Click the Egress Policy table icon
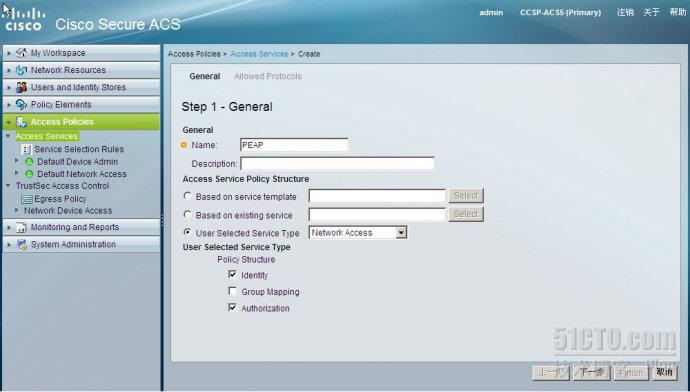Screen dimensions: 690x392 click(x=27, y=199)
